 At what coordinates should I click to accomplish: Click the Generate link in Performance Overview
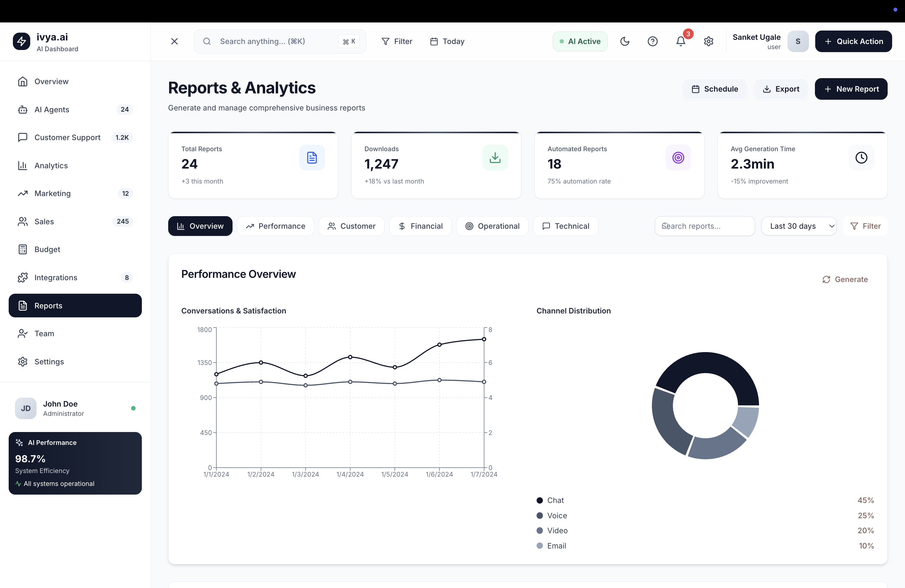[x=845, y=280]
